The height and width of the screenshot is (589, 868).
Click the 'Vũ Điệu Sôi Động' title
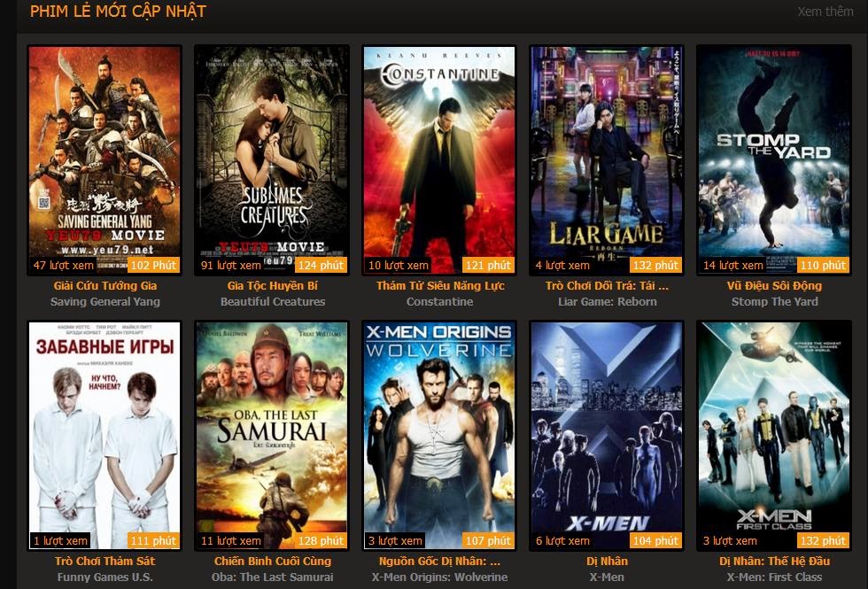click(774, 285)
